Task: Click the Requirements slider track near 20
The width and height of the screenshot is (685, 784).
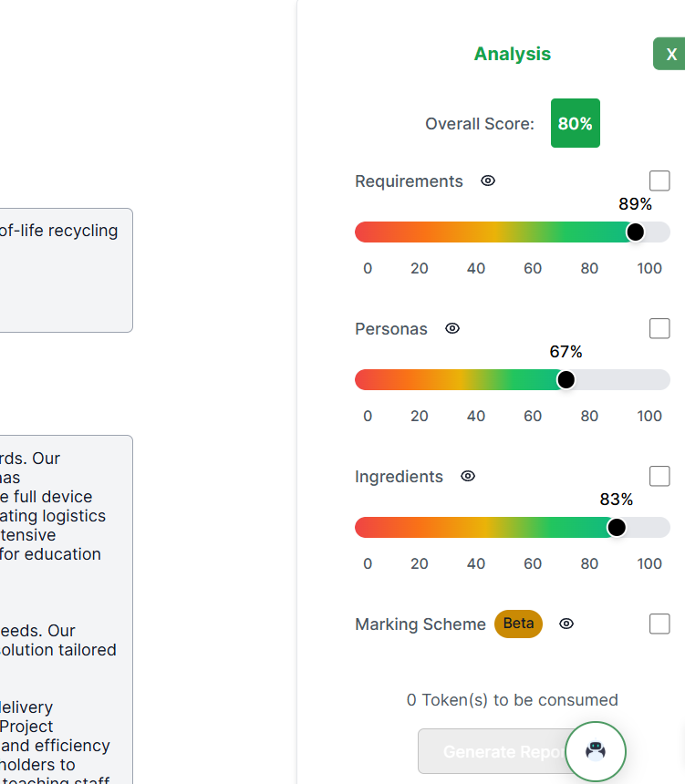Action: point(420,232)
